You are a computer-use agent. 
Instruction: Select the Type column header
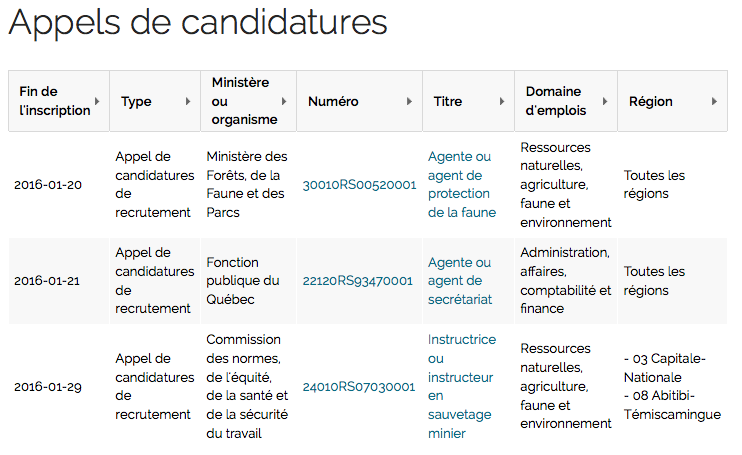[x=136, y=101]
